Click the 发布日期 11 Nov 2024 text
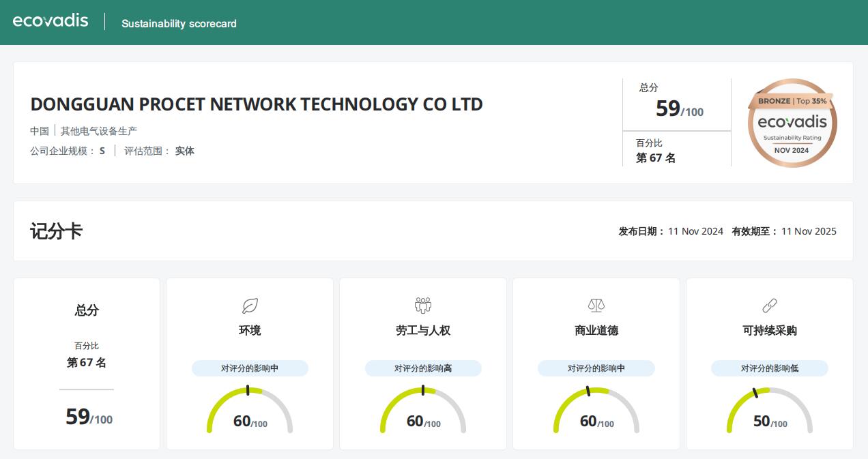 point(671,231)
